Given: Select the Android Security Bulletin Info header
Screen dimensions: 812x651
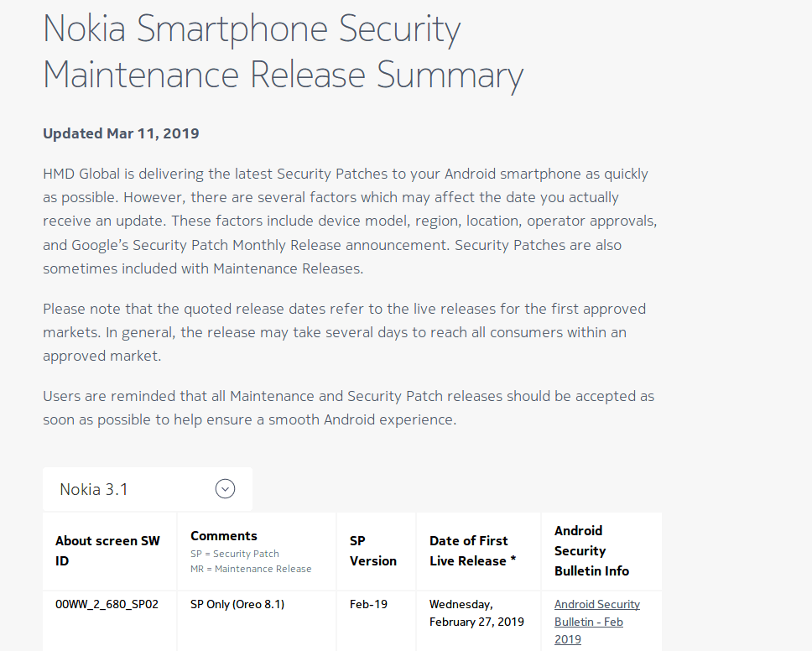Looking at the screenshot, I should point(591,550).
